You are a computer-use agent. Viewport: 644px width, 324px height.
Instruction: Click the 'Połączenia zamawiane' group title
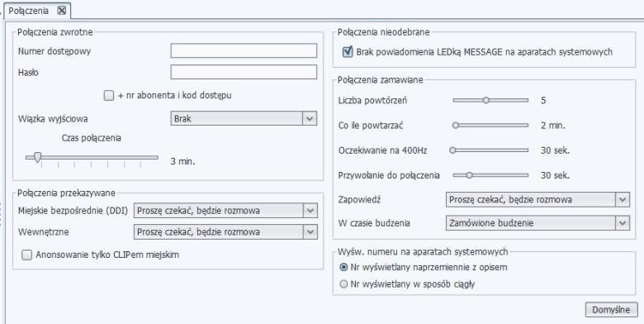tap(381, 80)
